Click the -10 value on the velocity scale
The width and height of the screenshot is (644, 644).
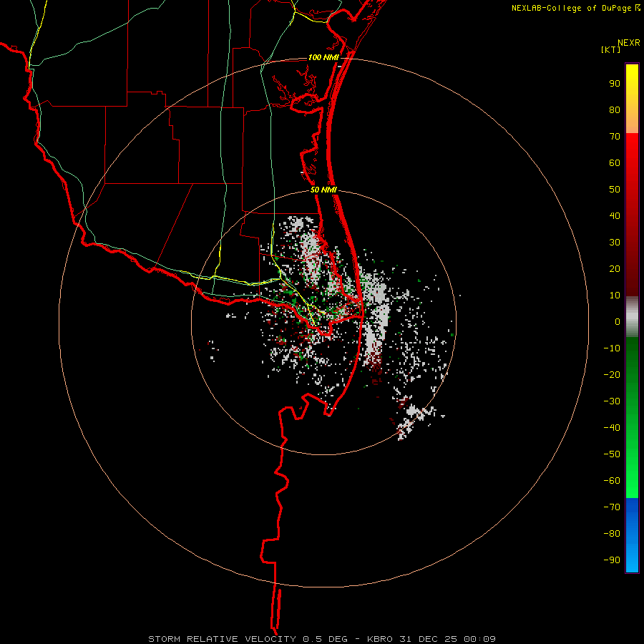612,348
